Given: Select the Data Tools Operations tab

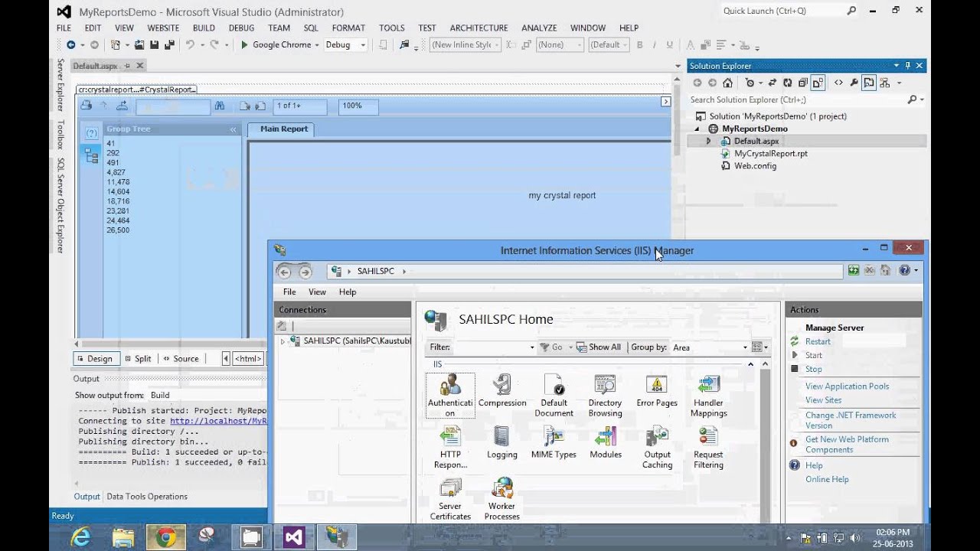Looking at the screenshot, I should pyautogui.click(x=147, y=497).
